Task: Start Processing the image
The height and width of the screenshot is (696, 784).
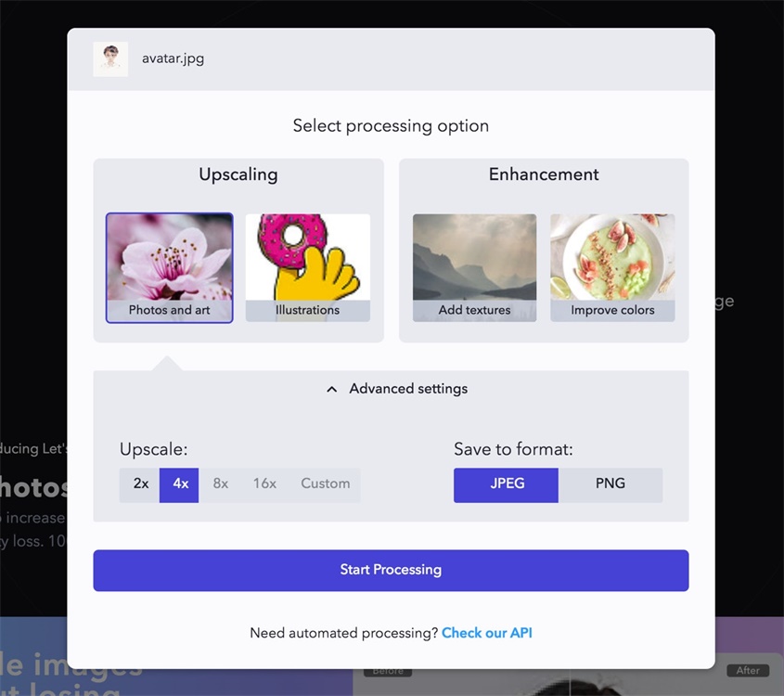Action: tap(391, 571)
